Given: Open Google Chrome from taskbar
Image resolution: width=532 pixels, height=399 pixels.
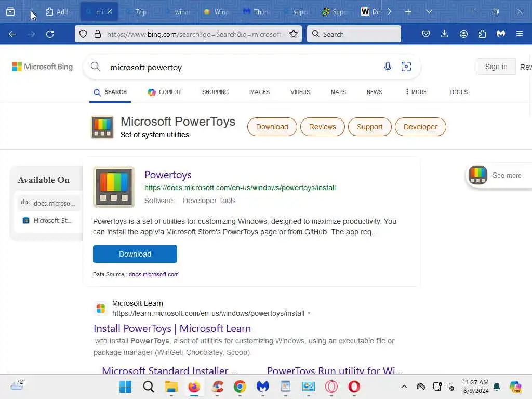Looking at the screenshot, I should pyautogui.click(x=240, y=387).
